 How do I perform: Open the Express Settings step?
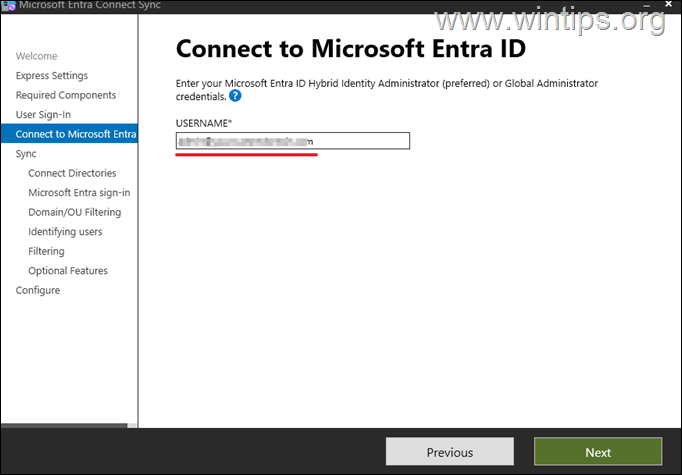(52, 76)
